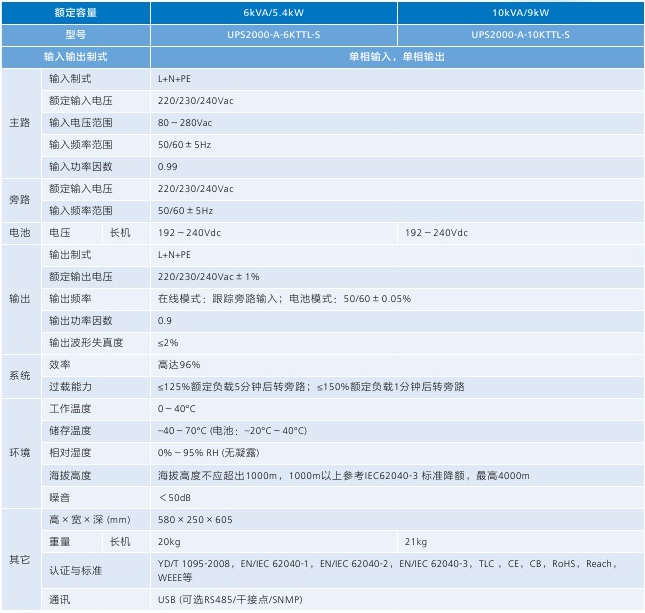The height and width of the screenshot is (613, 645).
Task: Select 192 – 240Vdc under 10kVA column
Action: click(x=436, y=233)
